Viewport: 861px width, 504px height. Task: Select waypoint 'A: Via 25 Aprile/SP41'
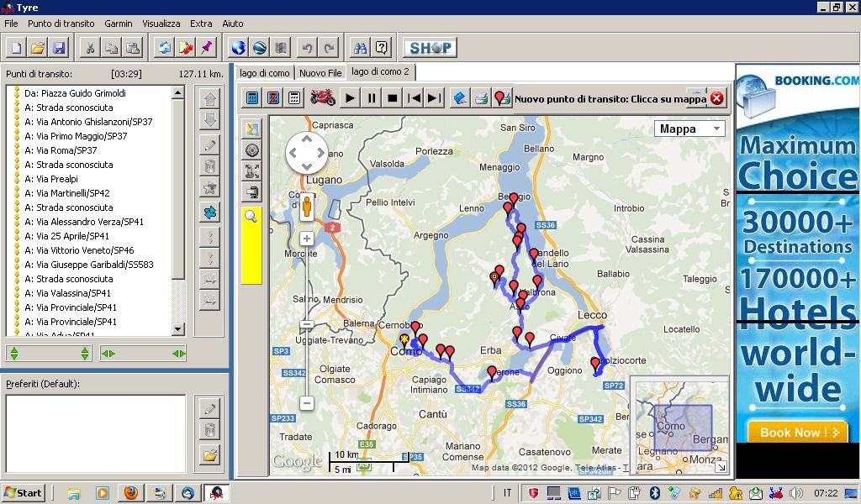coord(66,236)
